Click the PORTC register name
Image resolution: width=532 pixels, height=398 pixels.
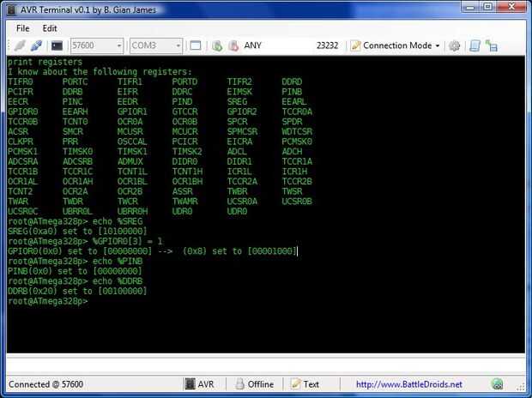pyautogui.click(x=75, y=81)
